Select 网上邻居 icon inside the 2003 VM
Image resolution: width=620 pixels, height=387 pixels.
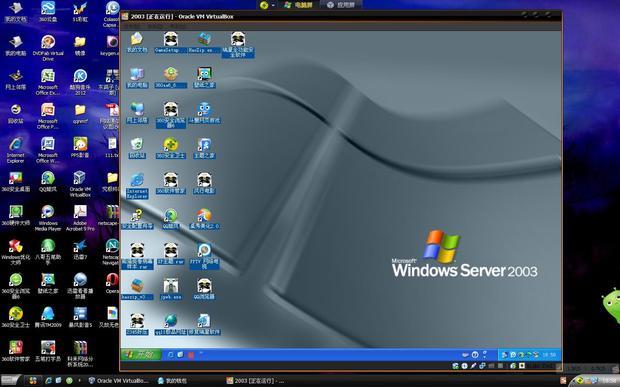point(137,112)
